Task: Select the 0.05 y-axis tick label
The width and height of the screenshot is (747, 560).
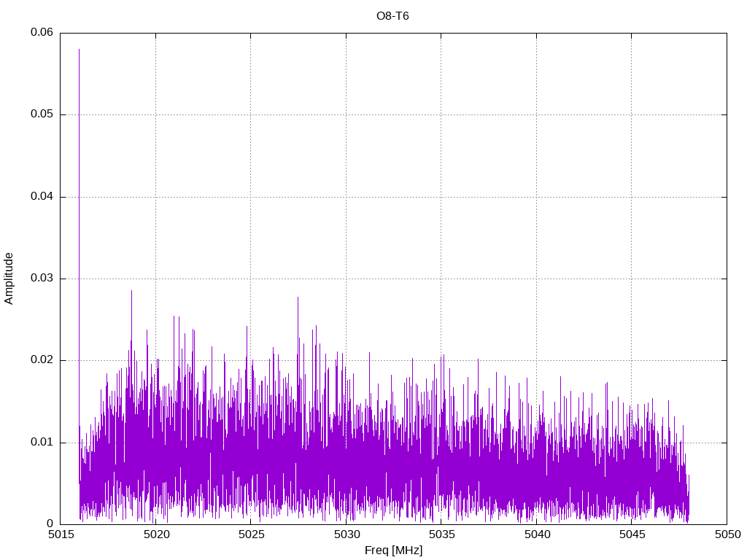Action: click(x=42, y=114)
